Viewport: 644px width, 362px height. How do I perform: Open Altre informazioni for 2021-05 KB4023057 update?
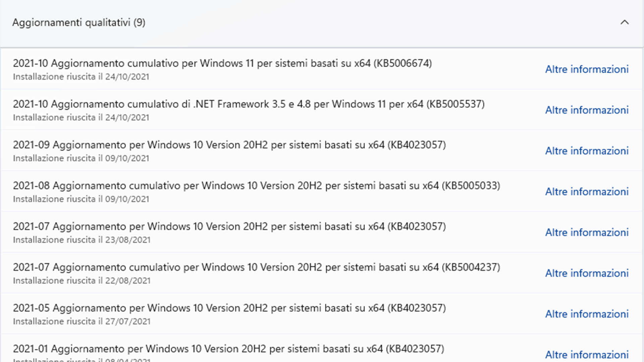[587, 314]
